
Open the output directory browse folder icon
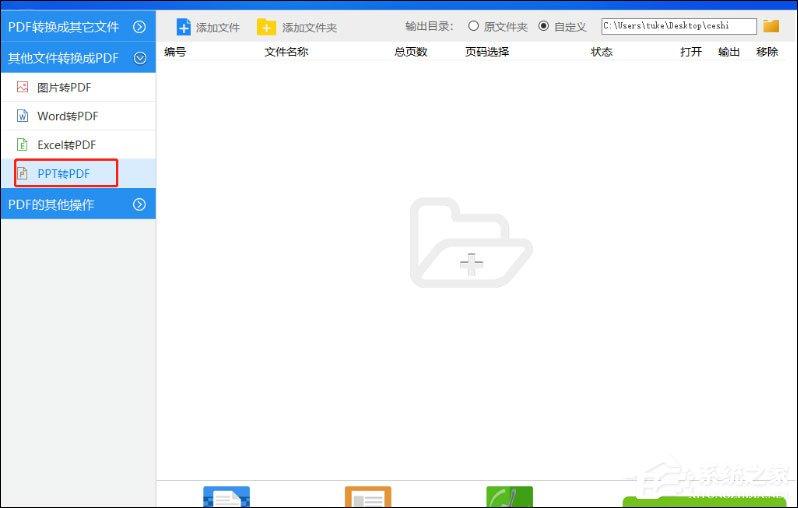tap(771, 25)
